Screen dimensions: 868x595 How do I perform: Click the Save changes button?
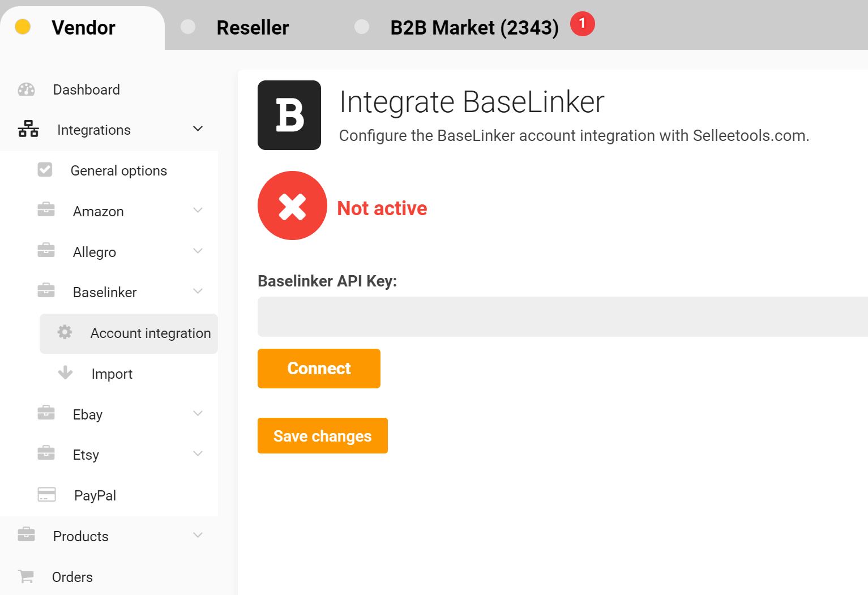pyautogui.click(x=322, y=436)
